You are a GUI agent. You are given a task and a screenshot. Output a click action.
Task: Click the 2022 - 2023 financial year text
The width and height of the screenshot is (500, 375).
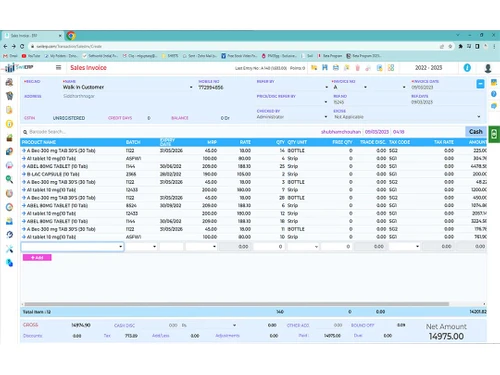428,68
